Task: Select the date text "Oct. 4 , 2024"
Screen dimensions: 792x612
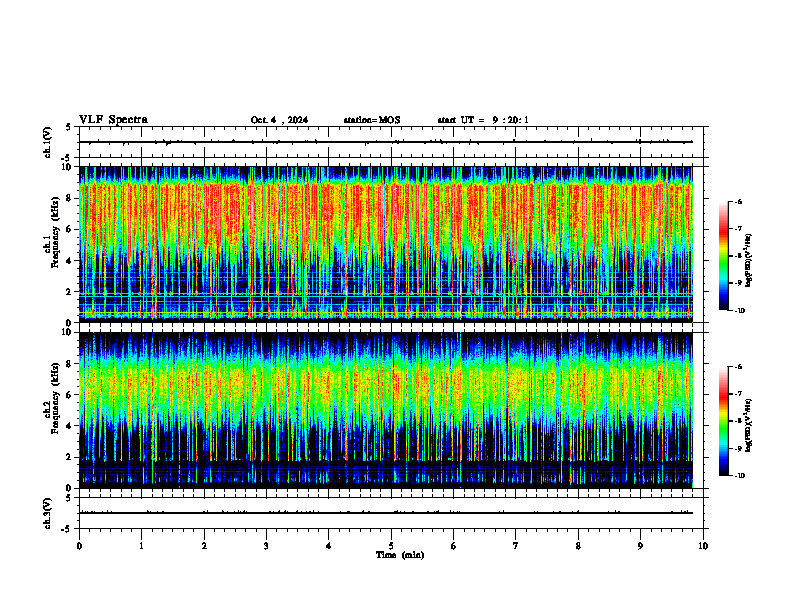Action: [279, 120]
